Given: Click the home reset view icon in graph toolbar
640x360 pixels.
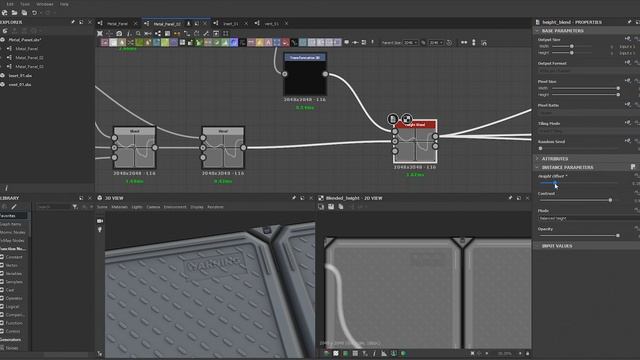Looking at the screenshot, I should (484, 42).
